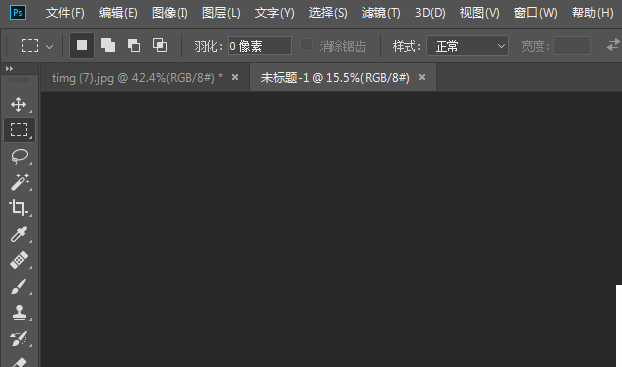Click the toolbox grip handle bar

pyautogui.click(x=19, y=80)
